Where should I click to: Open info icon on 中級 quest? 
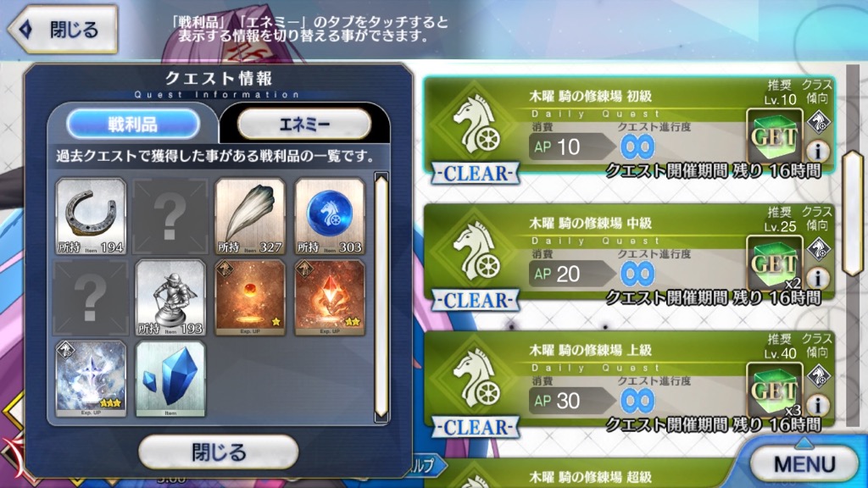click(818, 278)
